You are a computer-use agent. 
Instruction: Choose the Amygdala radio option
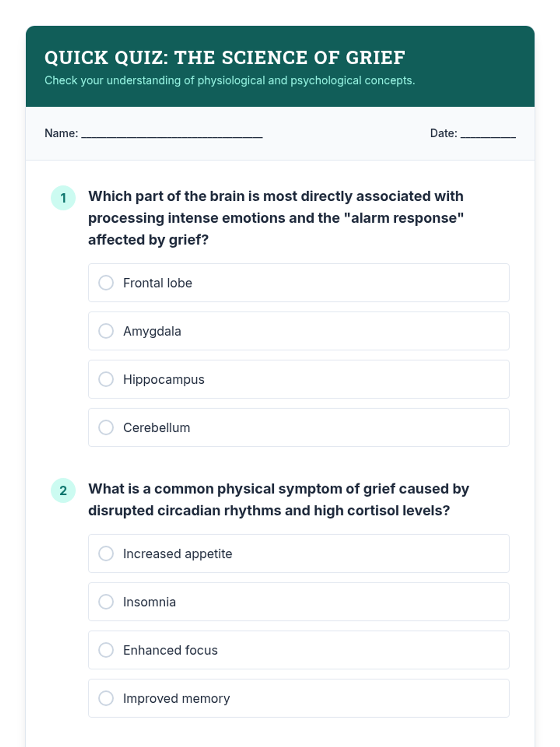click(x=106, y=331)
